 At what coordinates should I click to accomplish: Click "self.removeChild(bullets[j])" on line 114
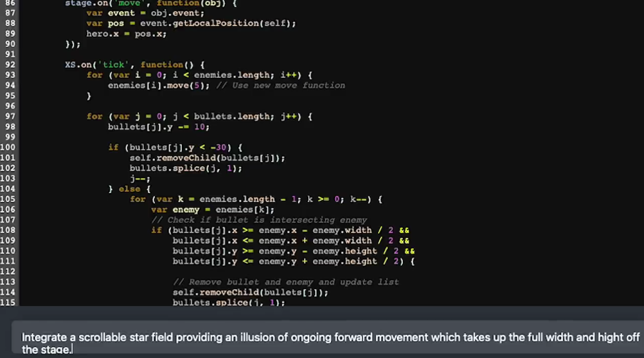coord(250,293)
